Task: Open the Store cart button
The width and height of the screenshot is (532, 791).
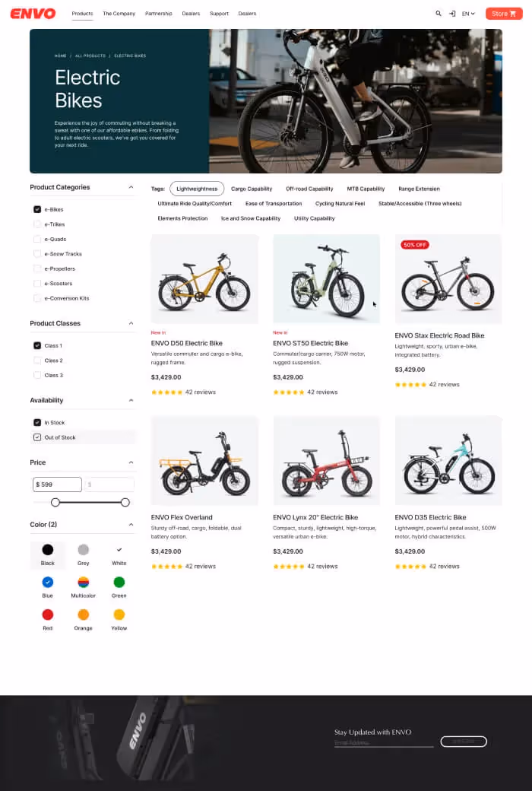Action: click(x=504, y=14)
